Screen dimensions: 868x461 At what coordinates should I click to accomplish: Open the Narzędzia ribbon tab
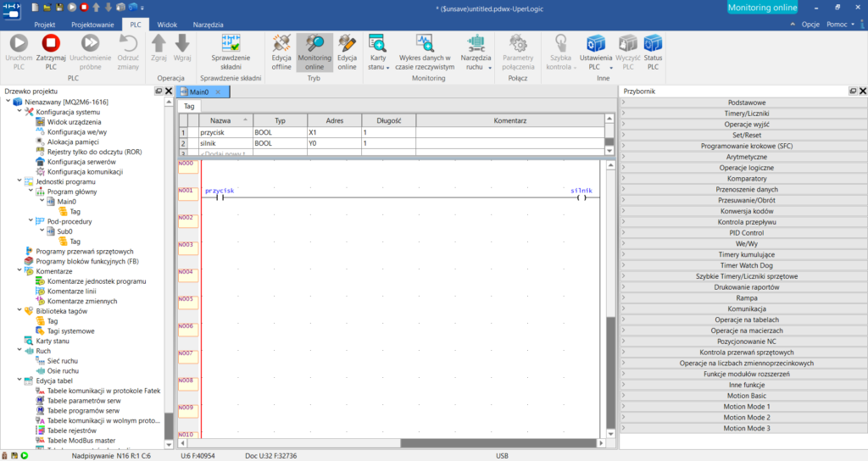point(209,25)
